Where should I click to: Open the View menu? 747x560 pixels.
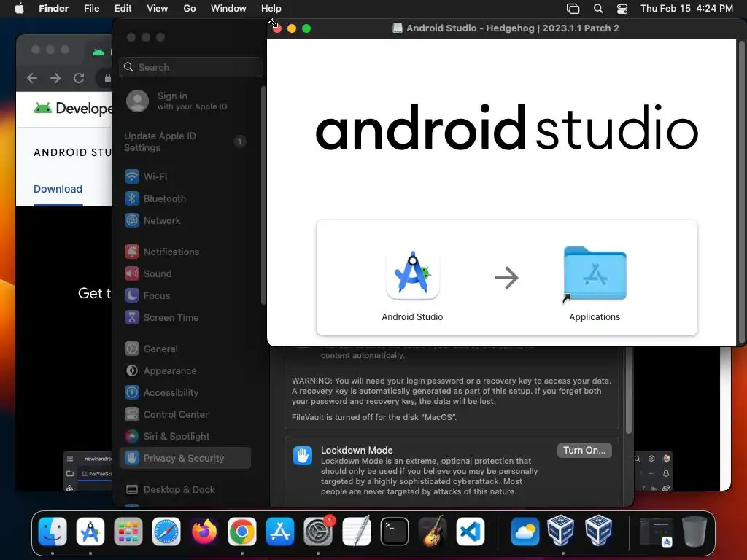(158, 9)
